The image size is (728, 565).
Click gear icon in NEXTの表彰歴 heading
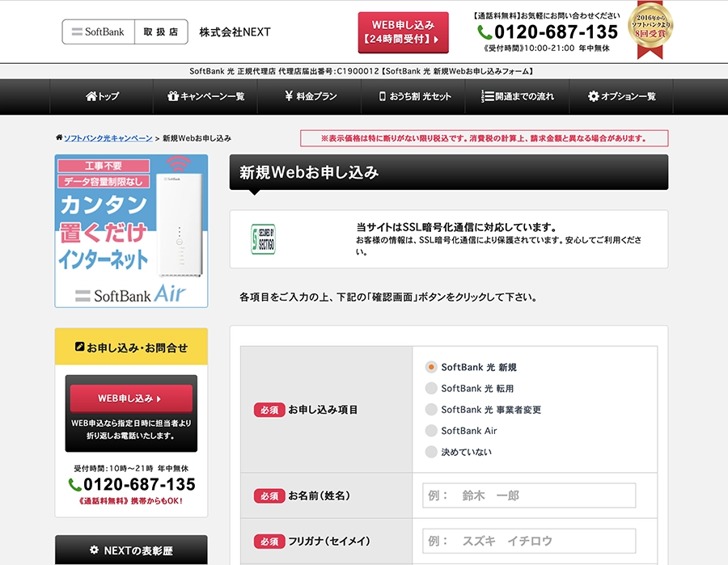[x=95, y=550]
